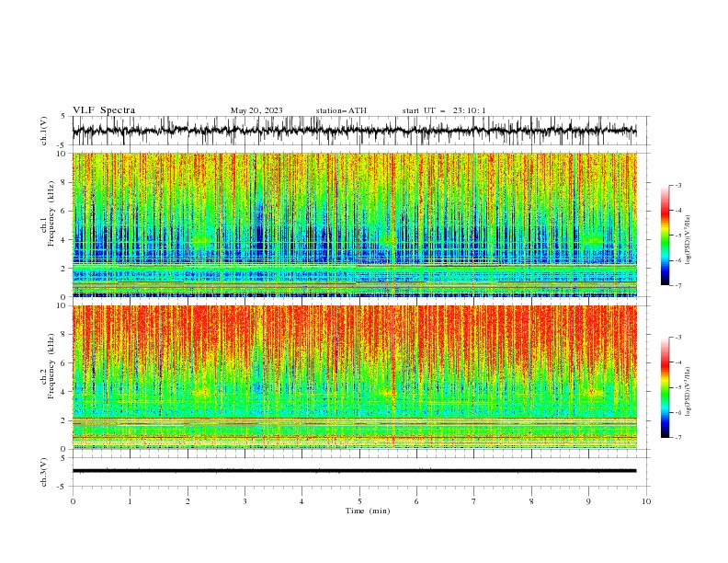Click time axis tick label "4"
Image resolution: width=728 pixels, height=563 pixels.
click(301, 501)
